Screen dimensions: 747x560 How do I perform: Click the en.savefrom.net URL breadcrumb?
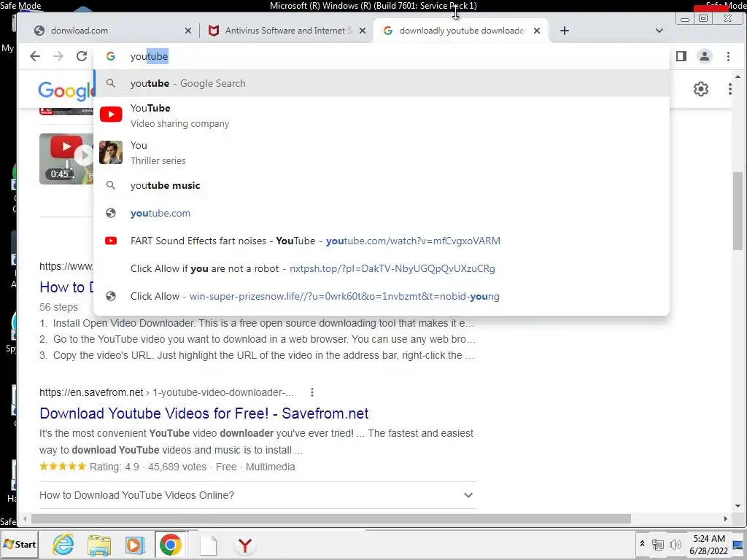pyautogui.click(x=166, y=392)
